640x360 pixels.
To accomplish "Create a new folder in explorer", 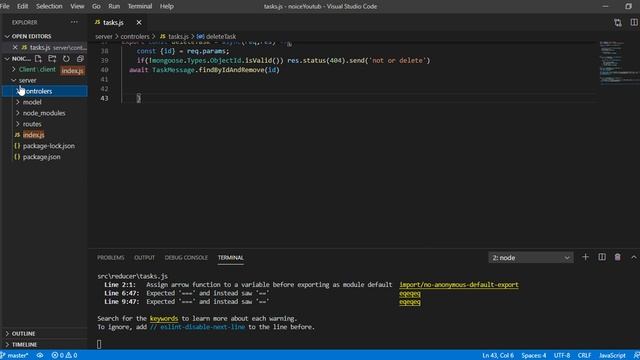I will (52, 59).
